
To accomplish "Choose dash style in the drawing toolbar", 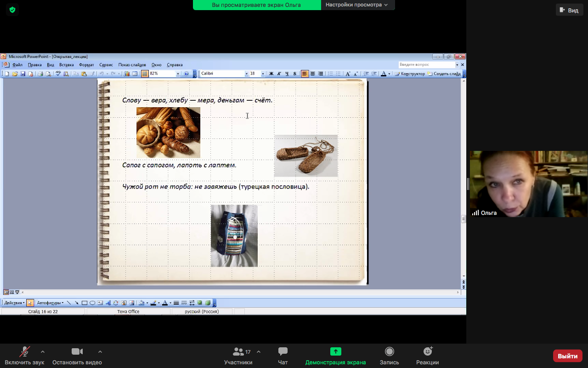I will click(184, 303).
